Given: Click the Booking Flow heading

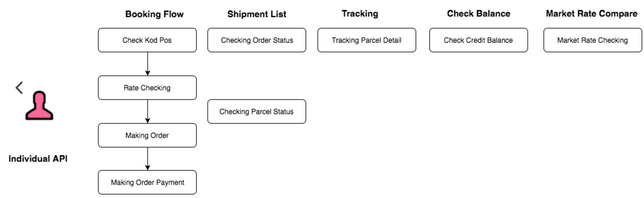Looking at the screenshot, I should [154, 14].
